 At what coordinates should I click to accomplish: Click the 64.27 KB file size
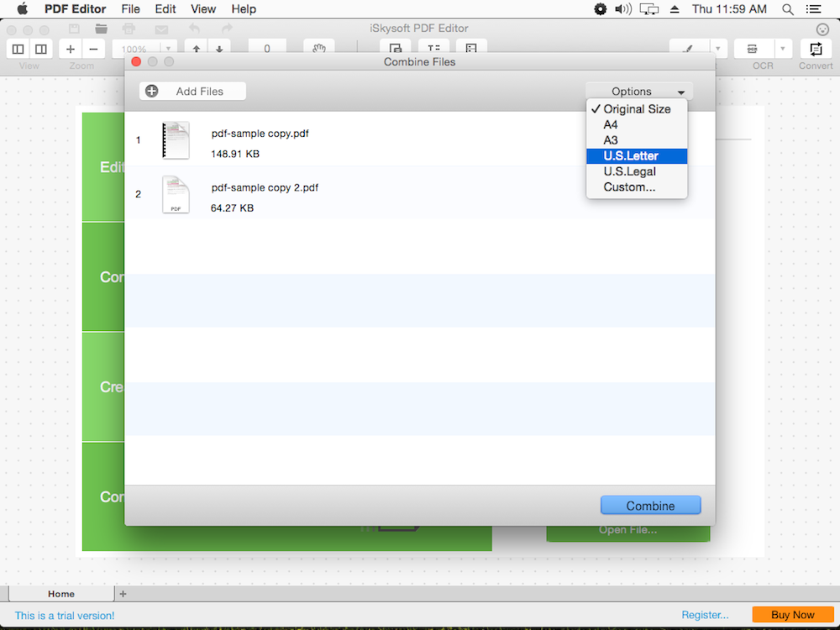point(232,207)
